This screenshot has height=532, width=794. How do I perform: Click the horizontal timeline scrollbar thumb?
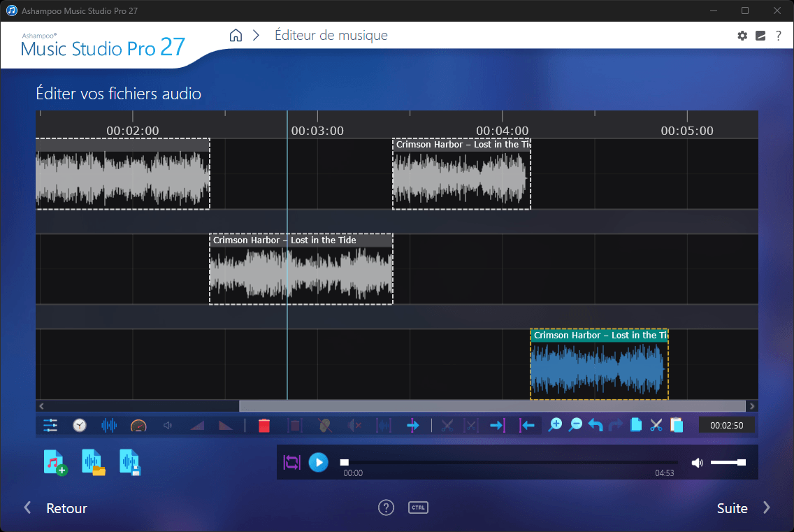(x=492, y=406)
